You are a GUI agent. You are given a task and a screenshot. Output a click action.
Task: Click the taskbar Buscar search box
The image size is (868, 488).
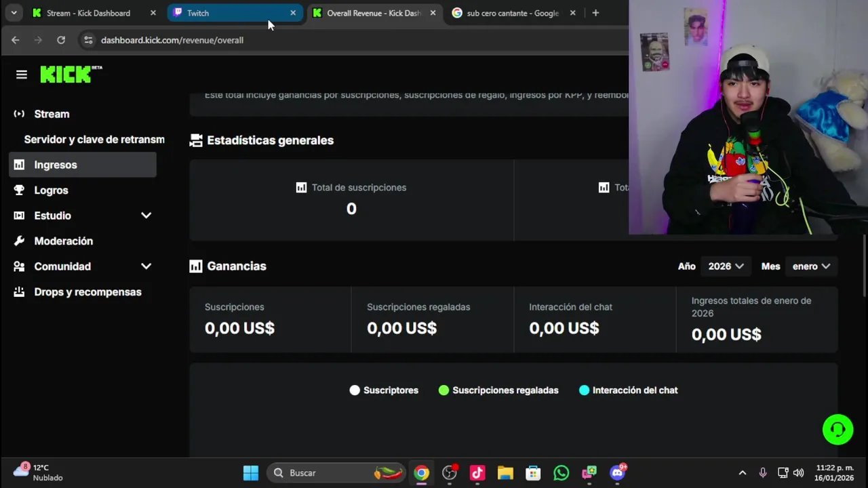(337, 473)
